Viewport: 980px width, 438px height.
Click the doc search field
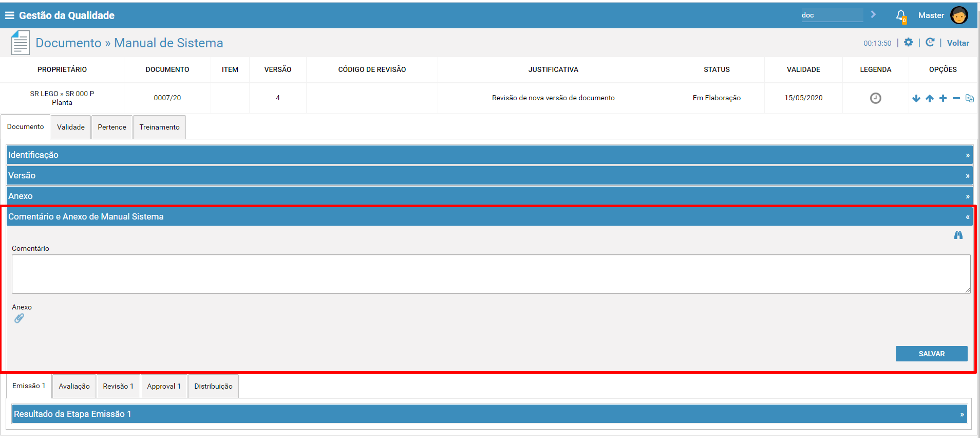pyautogui.click(x=832, y=15)
